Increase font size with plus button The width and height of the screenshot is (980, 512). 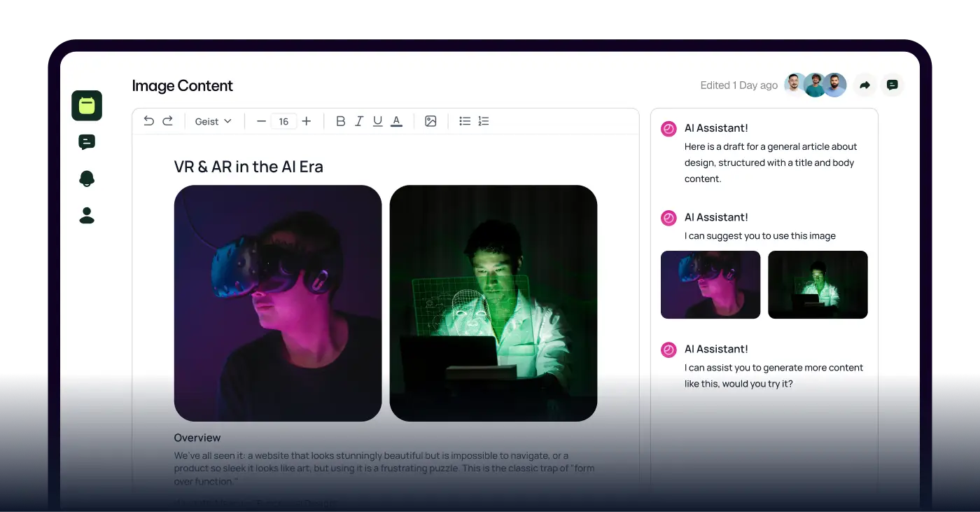click(306, 121)
